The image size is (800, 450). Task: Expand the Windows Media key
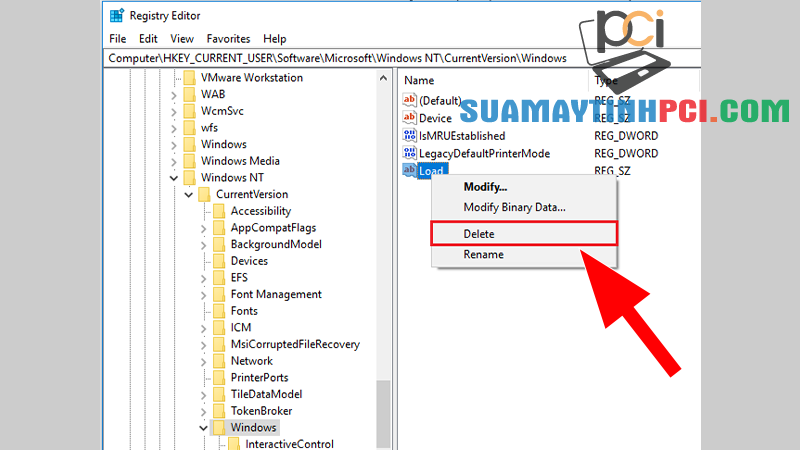point(173,162)
